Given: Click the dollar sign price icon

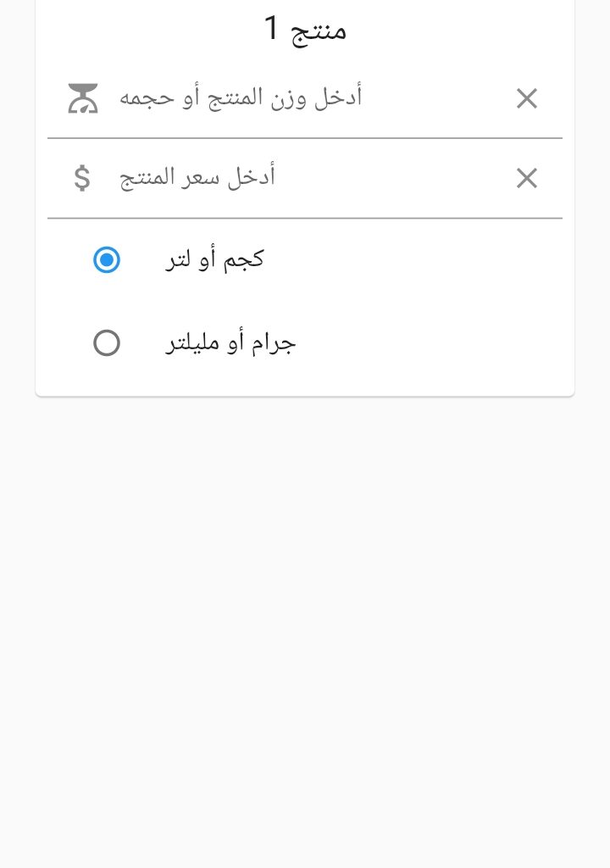Looking at the screenshot, I should (x=82, y=178).
